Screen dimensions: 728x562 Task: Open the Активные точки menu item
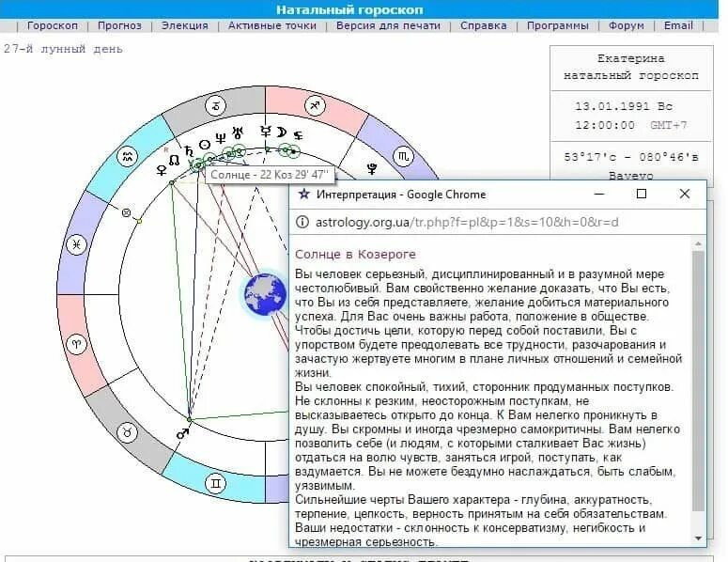tap(272, 25)
